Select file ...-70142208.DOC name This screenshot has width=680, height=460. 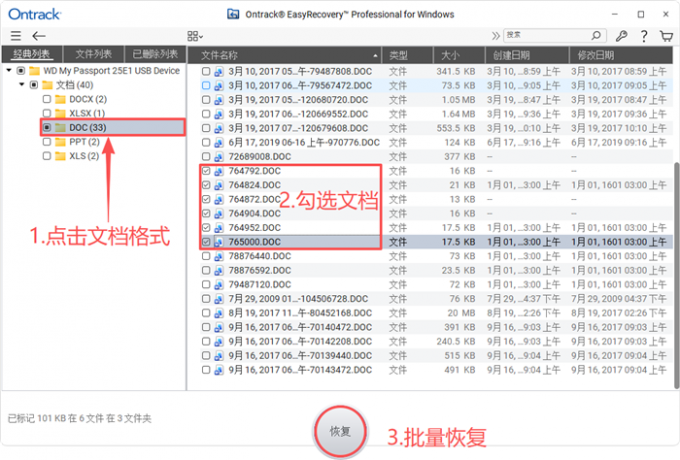coord(300,342)
